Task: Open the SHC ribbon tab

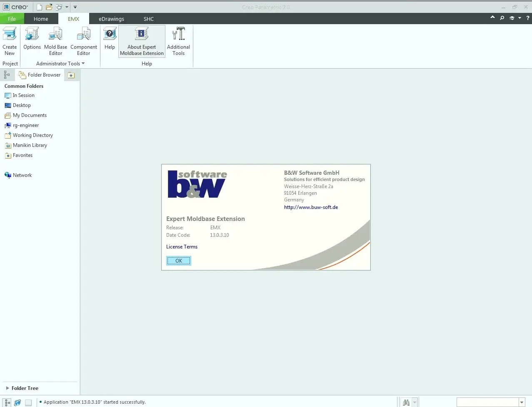Action: 149,19
